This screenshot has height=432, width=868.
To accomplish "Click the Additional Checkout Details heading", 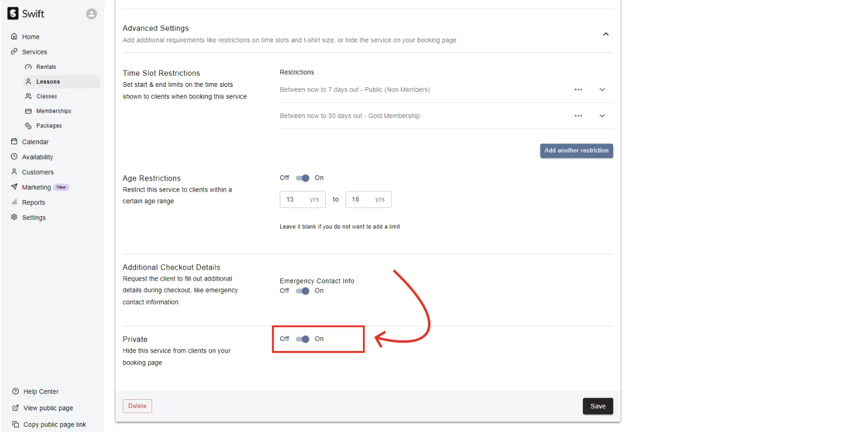I will pos(172,267).
